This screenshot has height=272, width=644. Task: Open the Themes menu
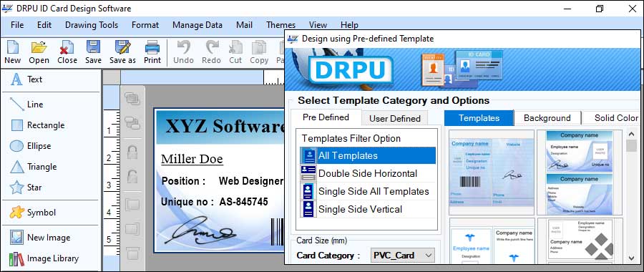tap(281, 25)
